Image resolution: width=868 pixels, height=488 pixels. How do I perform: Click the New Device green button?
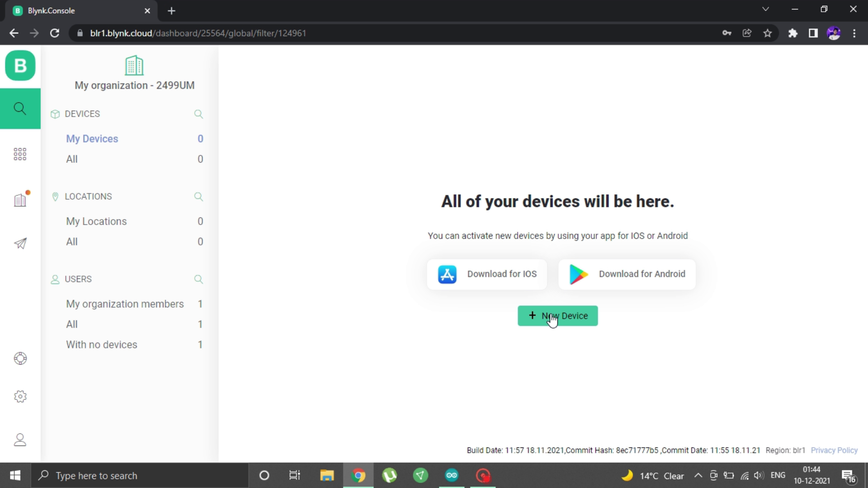[557, 315]
